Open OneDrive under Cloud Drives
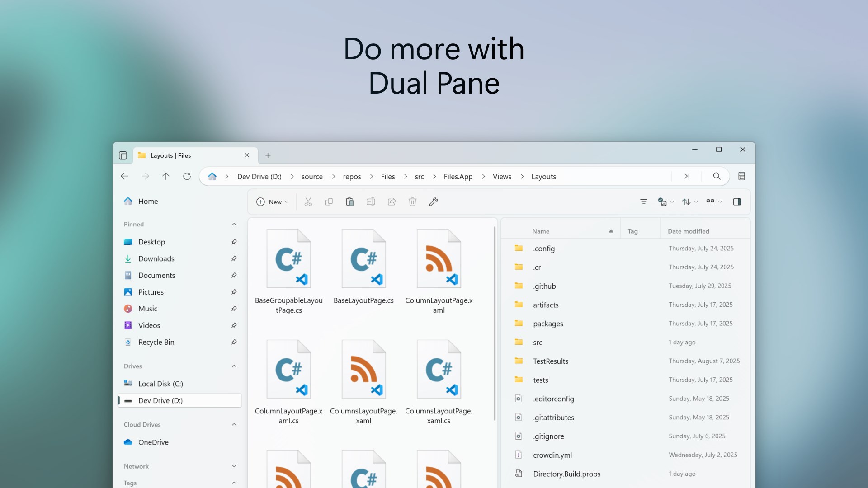Image resolution: width=868 pixels, height=488 pixels. tap(152, 442)
